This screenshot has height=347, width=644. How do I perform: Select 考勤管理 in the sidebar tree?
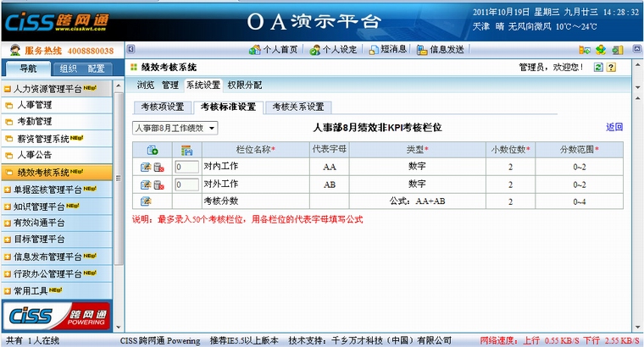click(x=34, y=122)
